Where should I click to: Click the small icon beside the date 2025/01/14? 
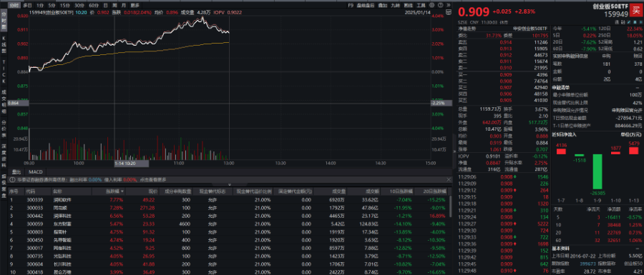pos(449,12)
